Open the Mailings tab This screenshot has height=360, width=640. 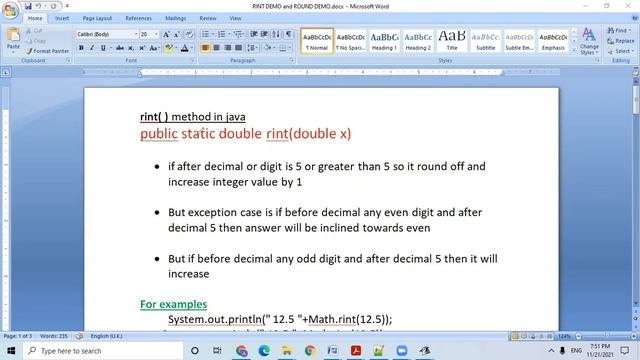[x=176, y=18]
